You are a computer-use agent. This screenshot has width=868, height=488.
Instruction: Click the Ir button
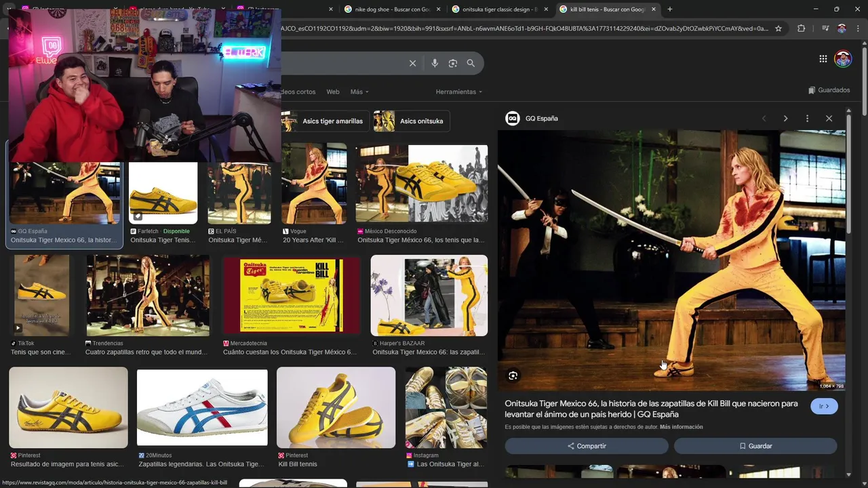click(824, 407)
